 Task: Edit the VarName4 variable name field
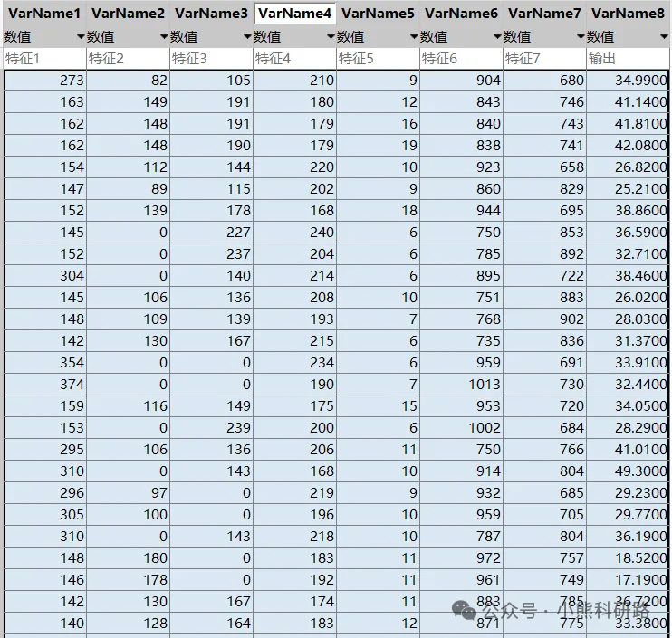click(295, 14)
